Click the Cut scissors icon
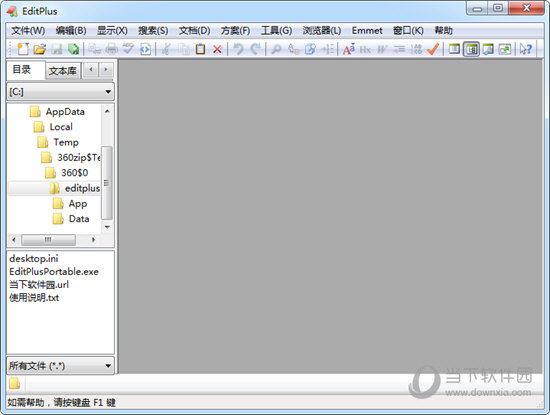This screenshot has height=415, width=550. pos(166,49)
